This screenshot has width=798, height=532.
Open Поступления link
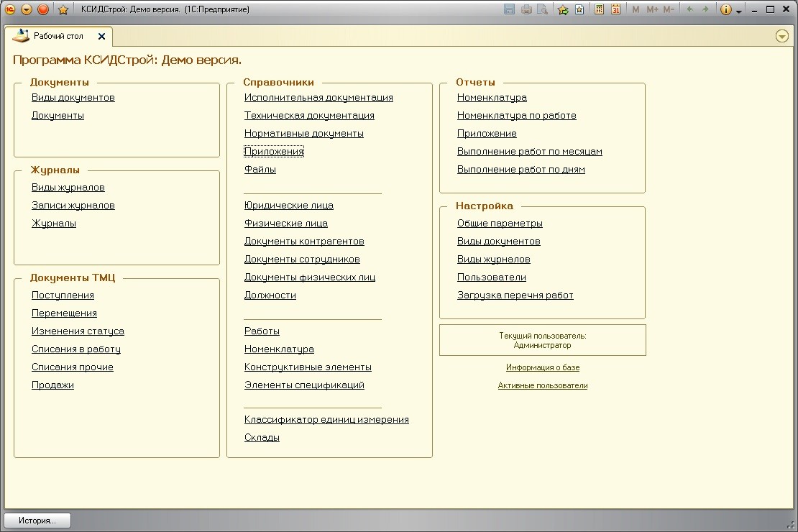(x=63, y=295)
